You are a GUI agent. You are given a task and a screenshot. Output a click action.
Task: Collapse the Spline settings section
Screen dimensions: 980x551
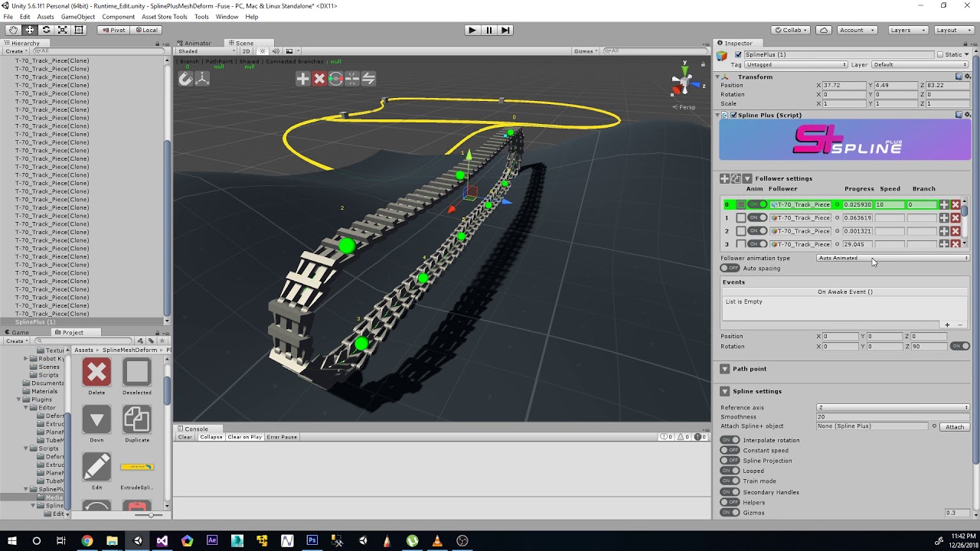pyautogui.click(x=724, y=391)
